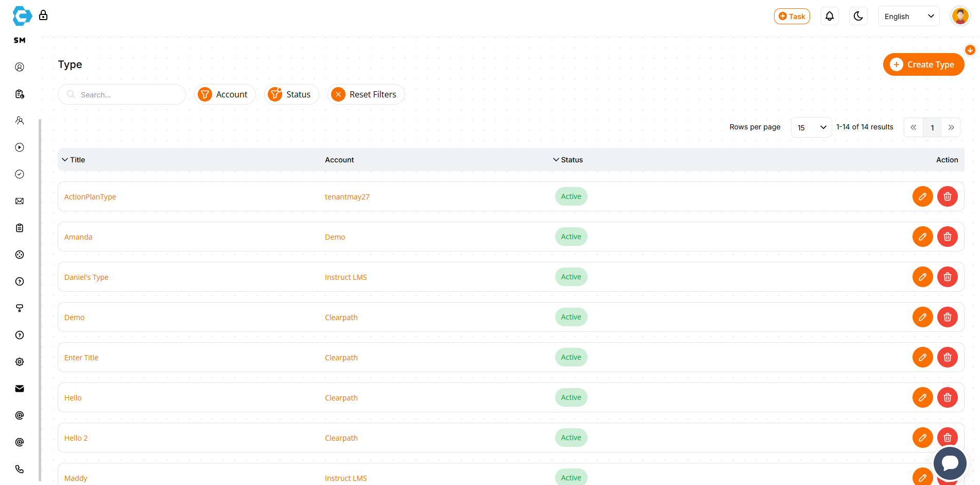Open the Daniel's Type title link
This screenshot has height=485, width=980.
(87, 277)
